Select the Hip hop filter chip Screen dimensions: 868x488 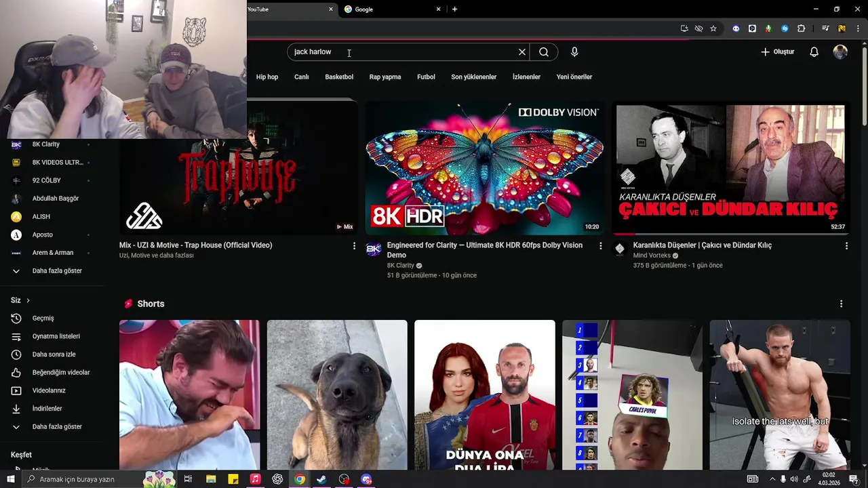pyautogui.click(x=267, y=77)
